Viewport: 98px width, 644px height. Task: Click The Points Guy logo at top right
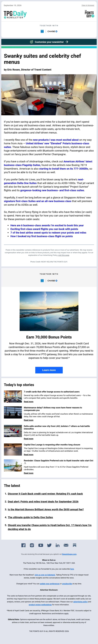coord(89,14)
